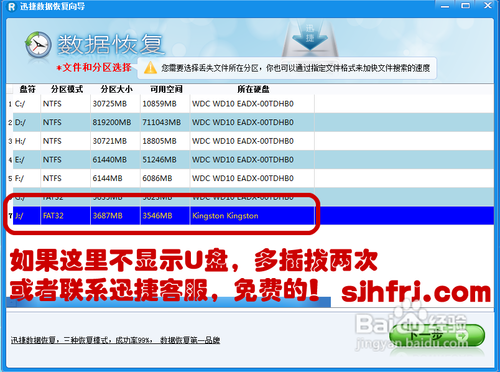The height and width of the screenshot is (372, 500).
Task: Maximize the 迅捷数据恢复向导 window
Action: pos(466,6)
